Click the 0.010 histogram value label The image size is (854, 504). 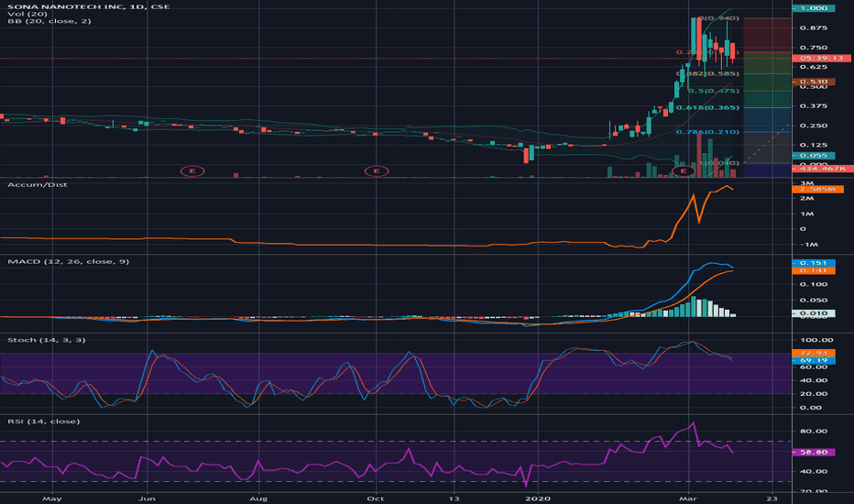pos(813,313)
